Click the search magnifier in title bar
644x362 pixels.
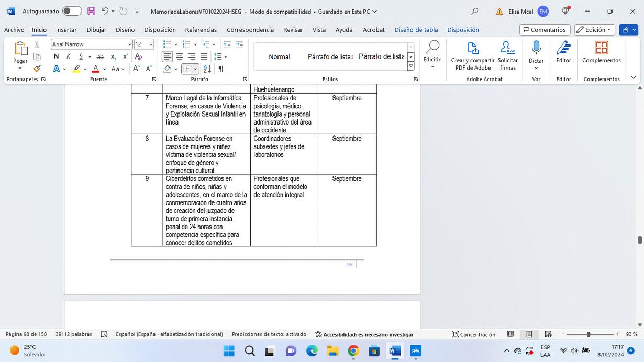click(475, 11)
